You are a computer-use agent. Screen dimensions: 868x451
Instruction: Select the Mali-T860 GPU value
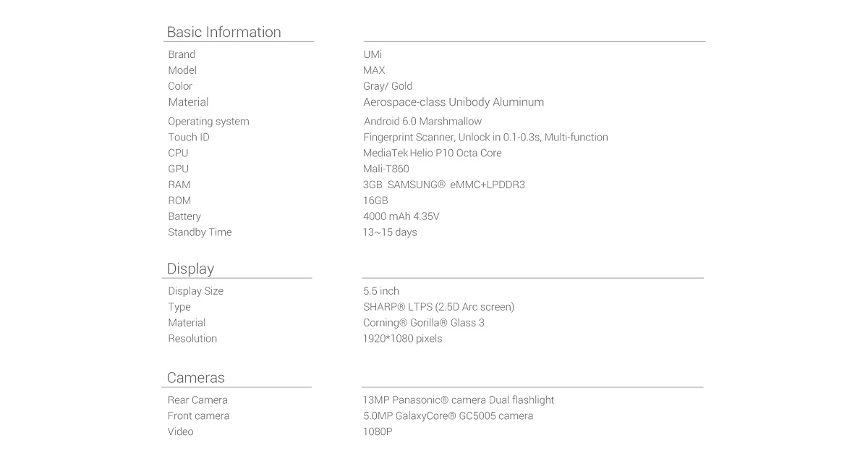pyautogui.click(x=386, y=169)
